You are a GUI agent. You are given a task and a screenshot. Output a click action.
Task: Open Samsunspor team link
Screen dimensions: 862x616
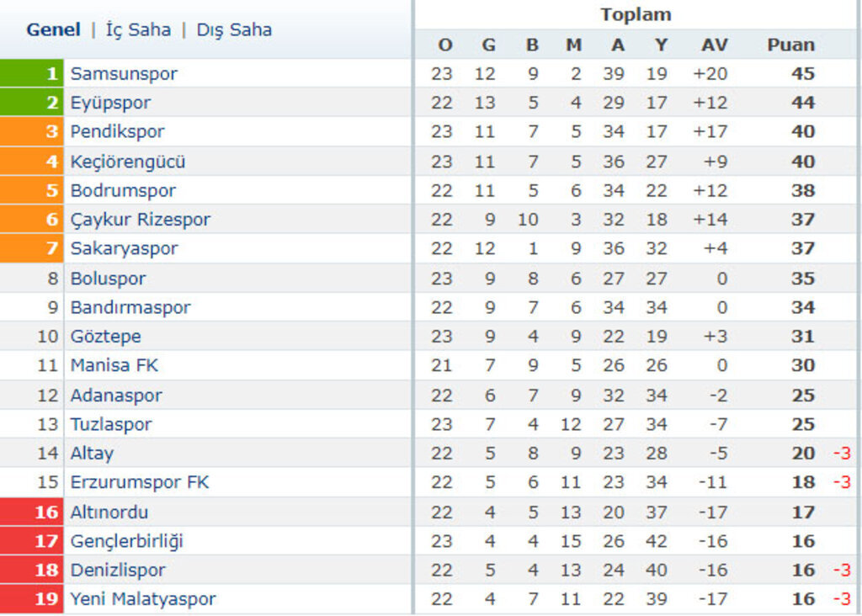tap(124, 74)
